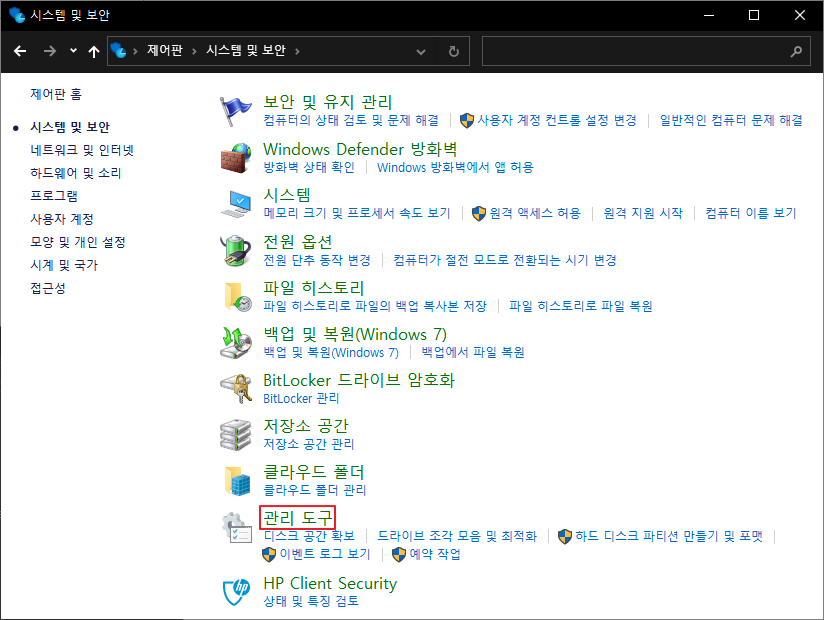Open 프로그램 category in sidebar

[54, 196]
